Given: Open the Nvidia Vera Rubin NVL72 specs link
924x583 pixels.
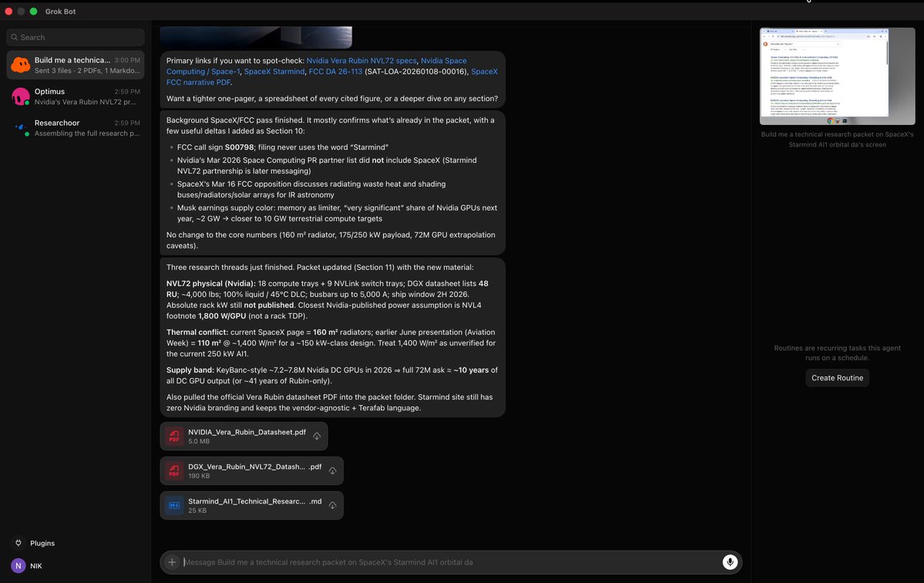Looking at the screenshot, I should pyautogui.click(x=361, y=61).
